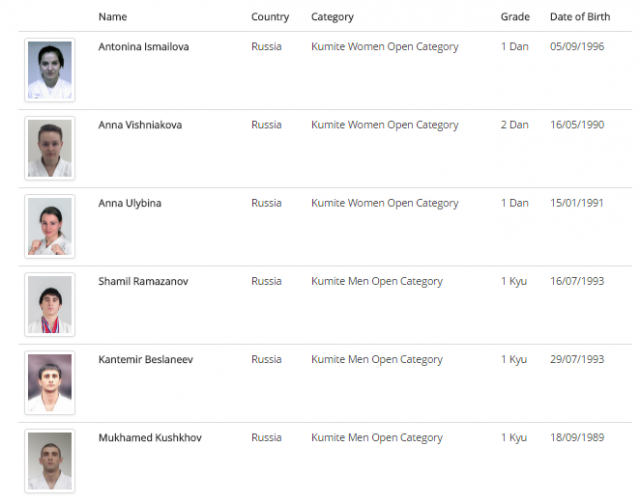Click Kumite Women Open Category for Anna Ulybina
This screenshot has width=640, height=503.
click(384, 203)
